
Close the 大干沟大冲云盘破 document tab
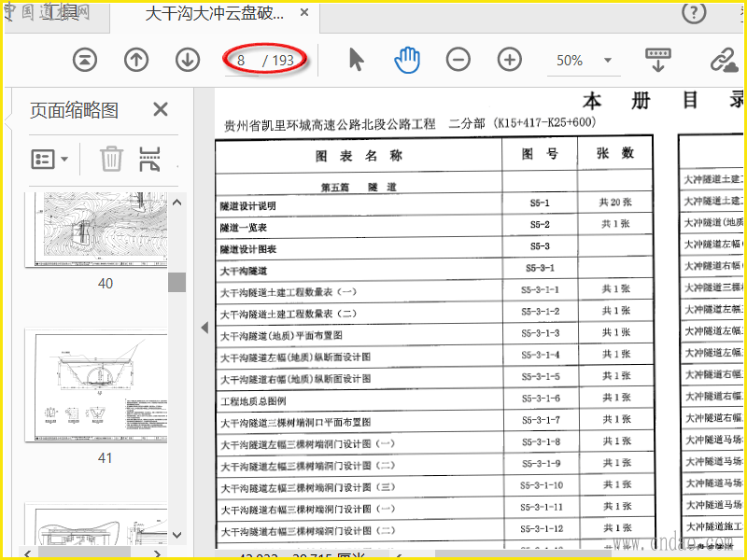[304, 12]
